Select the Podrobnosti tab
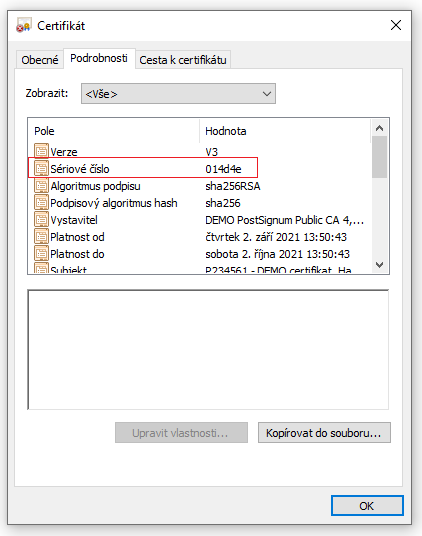Screen dimensions: 422x536 [x=99, y=58]
